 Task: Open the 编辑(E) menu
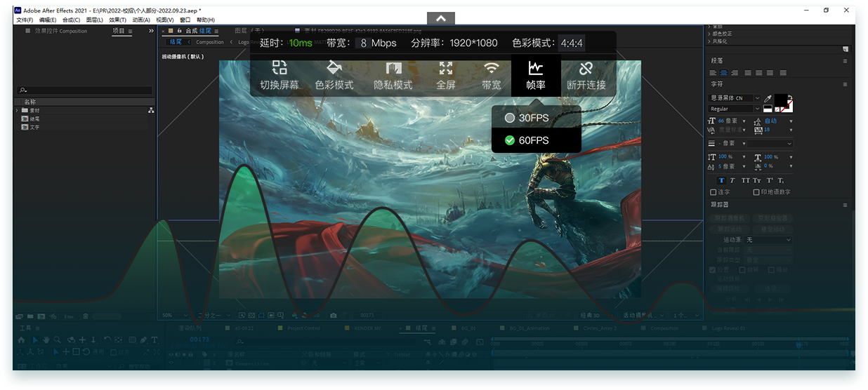(x=47, y=20)
